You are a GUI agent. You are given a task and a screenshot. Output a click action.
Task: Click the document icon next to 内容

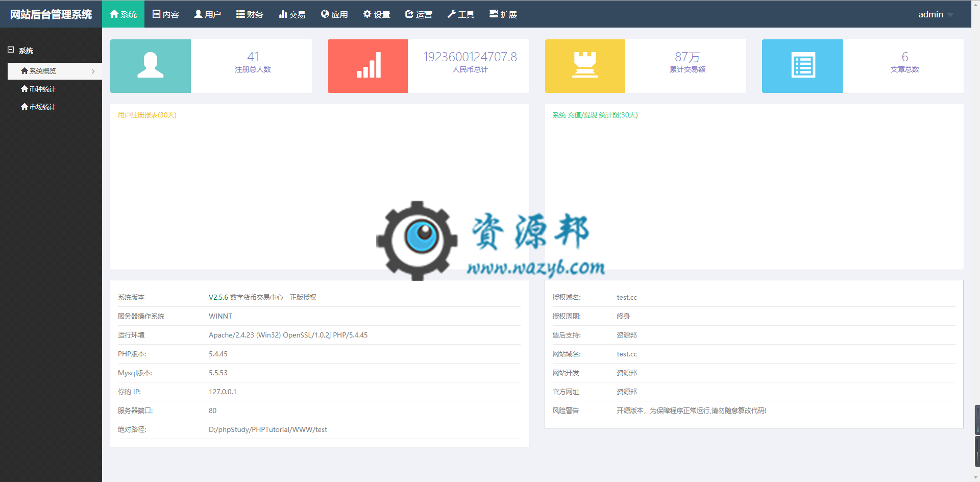[x=156, y=14]
